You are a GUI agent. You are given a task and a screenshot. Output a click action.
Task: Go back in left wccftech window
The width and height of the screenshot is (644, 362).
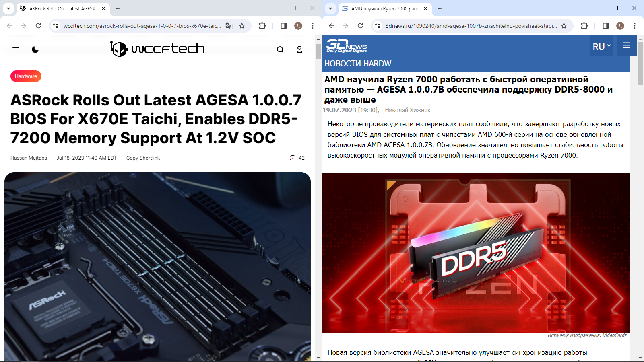tap(9, 26)
